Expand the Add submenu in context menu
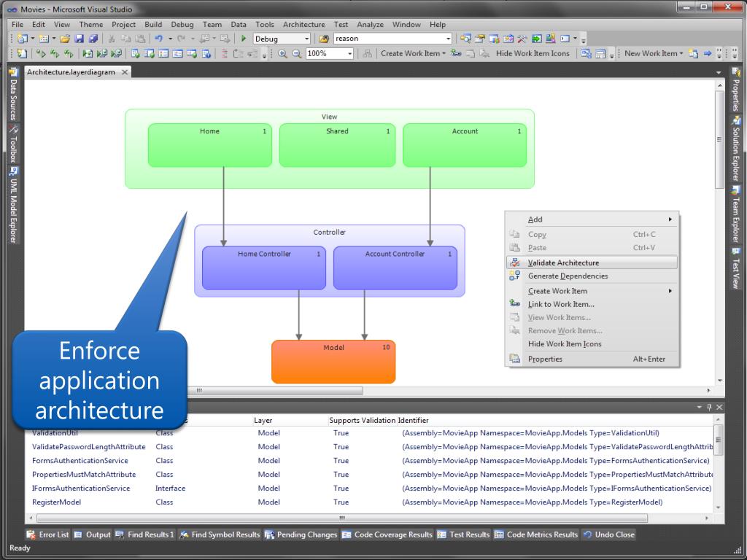 [x=670, y=219]
